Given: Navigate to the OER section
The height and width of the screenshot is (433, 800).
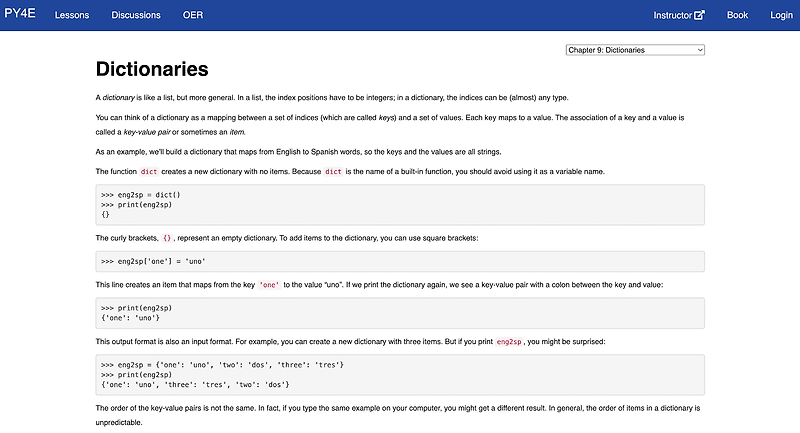Looking at the screenshot, I should click(x=193, y=15).
